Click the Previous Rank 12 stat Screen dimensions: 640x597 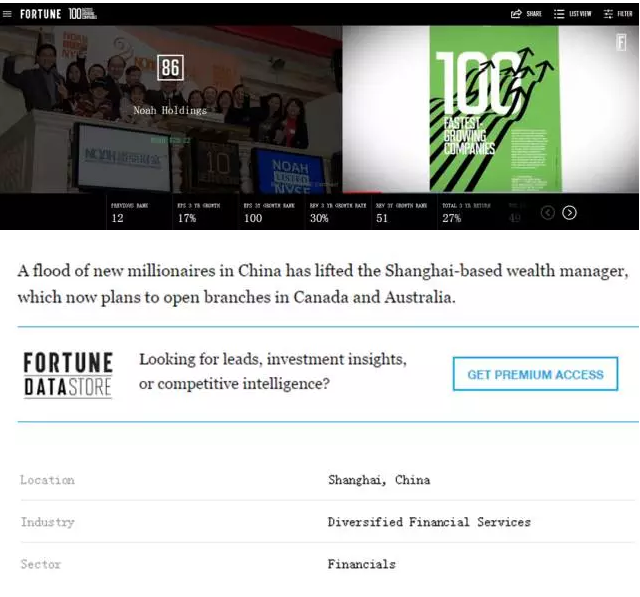point(139,212)
